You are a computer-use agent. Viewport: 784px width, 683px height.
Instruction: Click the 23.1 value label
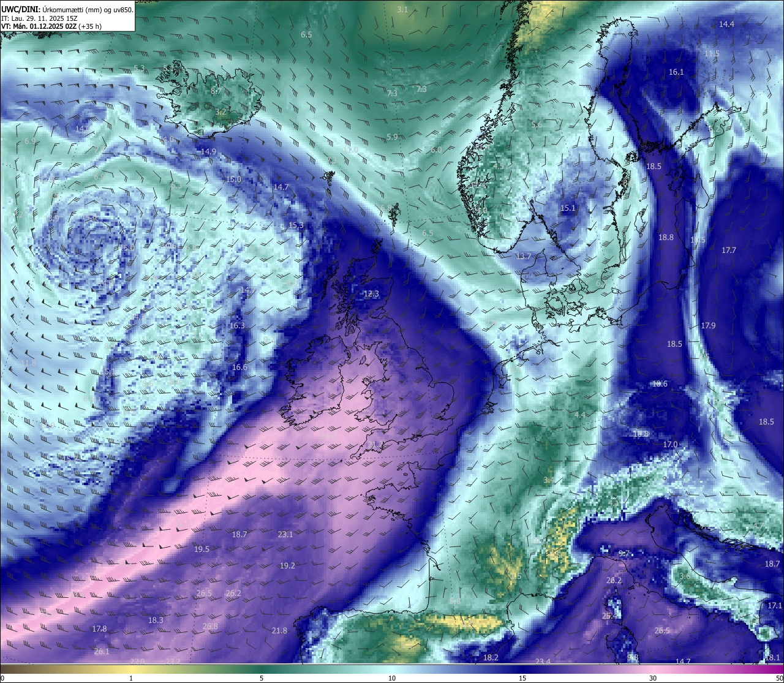click(x=285, y=534)
